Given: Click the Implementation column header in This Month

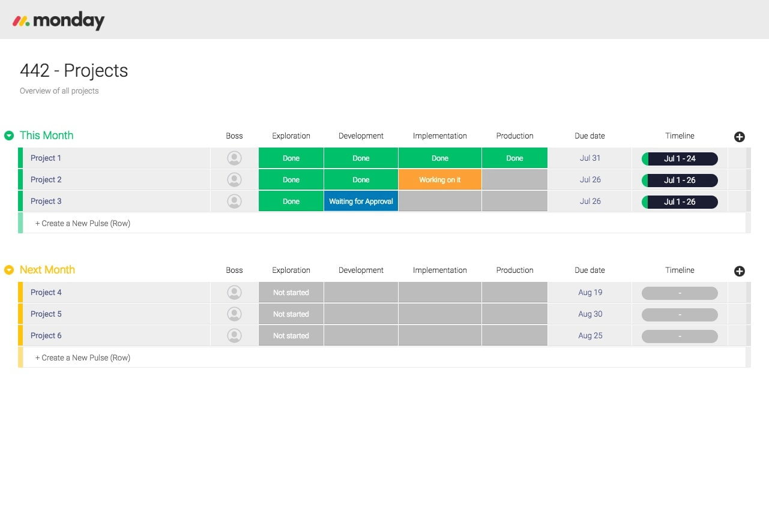Looking at the screenshot, I should pos(440,136).
